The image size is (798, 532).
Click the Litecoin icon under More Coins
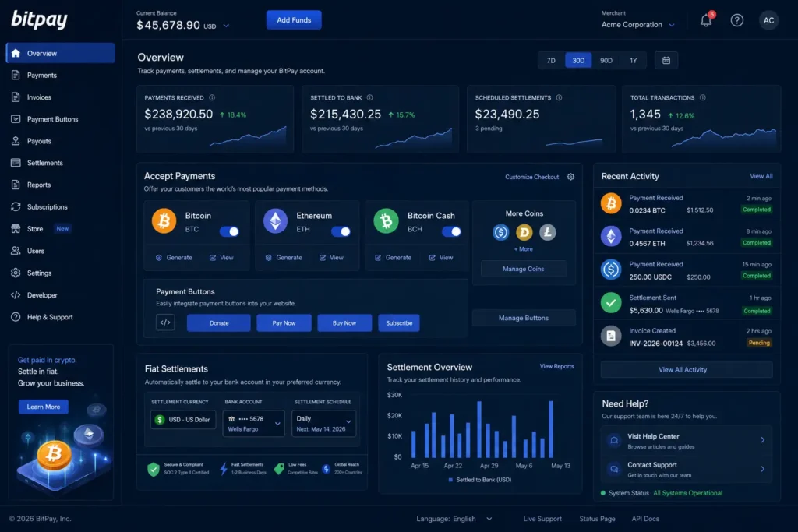(548, 232)
